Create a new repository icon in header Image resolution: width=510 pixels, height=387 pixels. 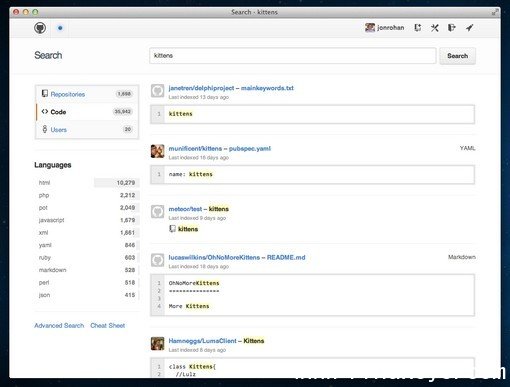point(417,28)
